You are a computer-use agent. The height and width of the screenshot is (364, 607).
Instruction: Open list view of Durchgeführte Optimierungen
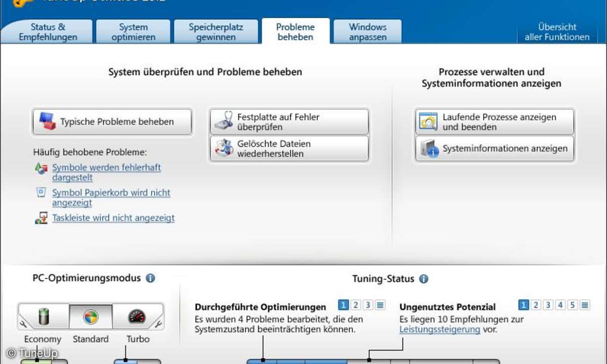point(380,305)
